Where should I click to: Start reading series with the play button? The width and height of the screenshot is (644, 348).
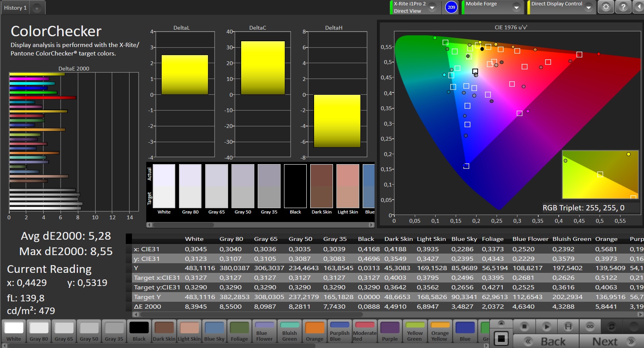(546, 326)
